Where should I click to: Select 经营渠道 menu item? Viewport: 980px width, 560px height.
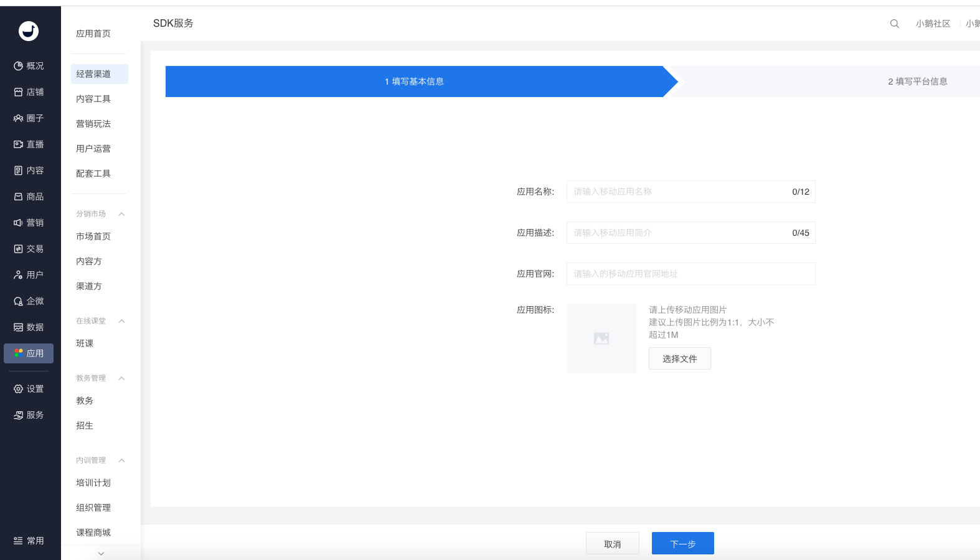click(x=100, y=74)
